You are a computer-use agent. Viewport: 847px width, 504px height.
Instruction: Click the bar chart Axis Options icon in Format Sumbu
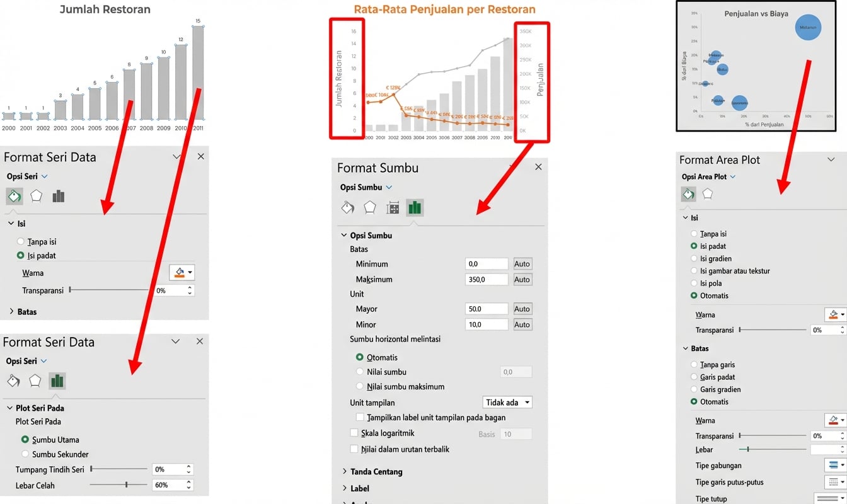[x=415, y=207]
